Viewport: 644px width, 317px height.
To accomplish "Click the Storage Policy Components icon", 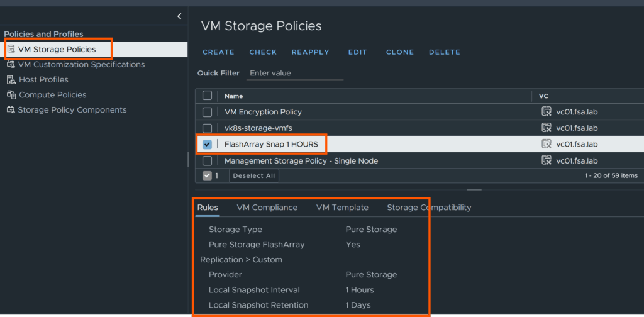I will (11, 110).
